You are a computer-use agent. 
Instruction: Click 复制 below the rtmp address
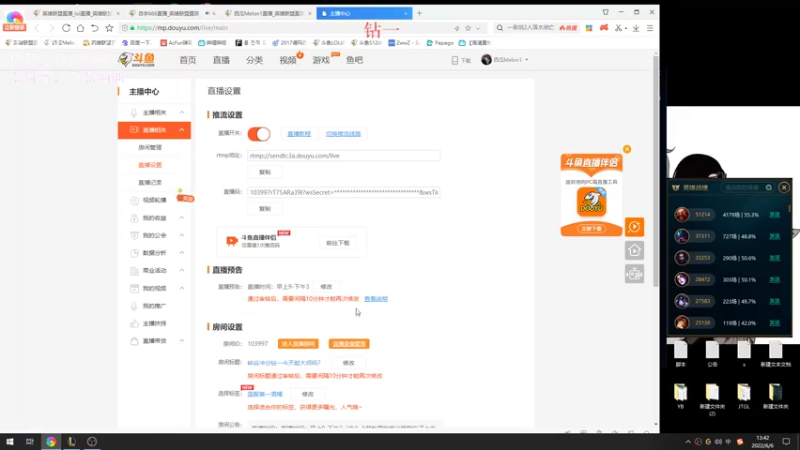click(264, 172)
